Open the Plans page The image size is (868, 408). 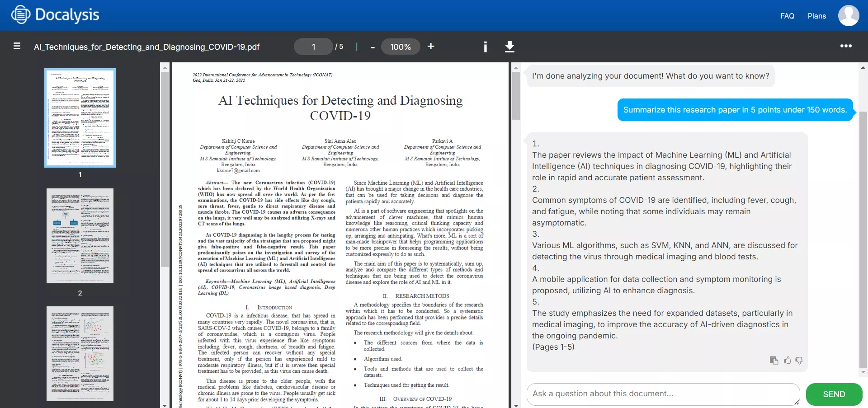pyautogui.click(x=816, y=16)
